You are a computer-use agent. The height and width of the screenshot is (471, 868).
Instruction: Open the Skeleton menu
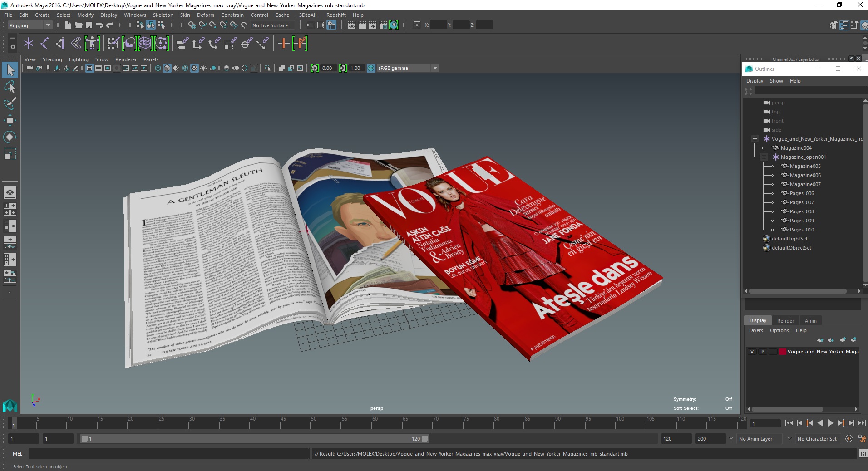(x=163, y=15)
